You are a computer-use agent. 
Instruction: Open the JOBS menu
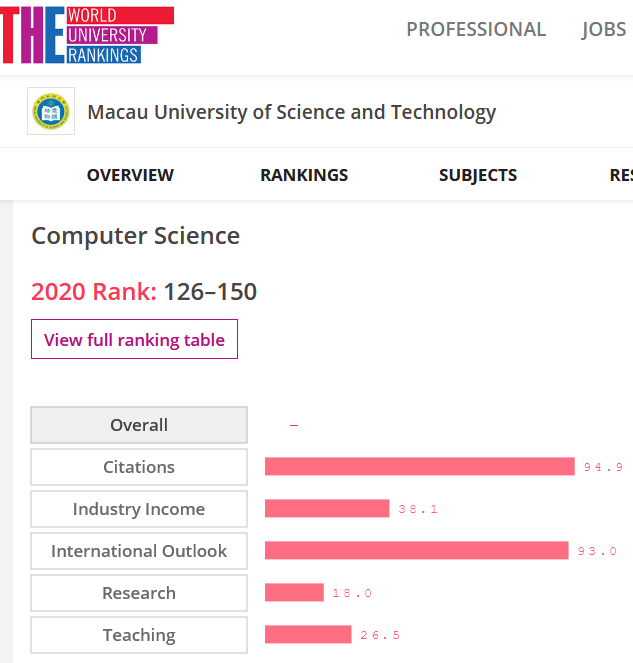coord(604,30)
